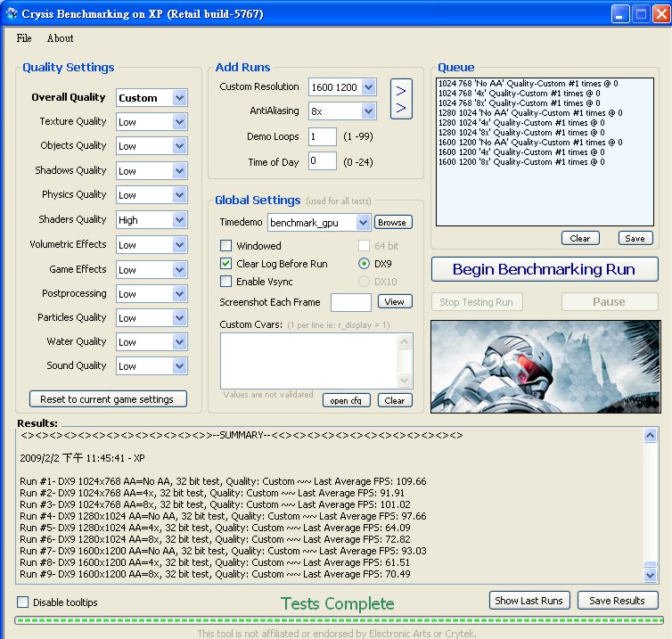Image resolution: width=672 pixels, height=639 pixels.
Task: Open the Shadows Quality dropdown
Action: pyautogui.click(x=179, y=170)
